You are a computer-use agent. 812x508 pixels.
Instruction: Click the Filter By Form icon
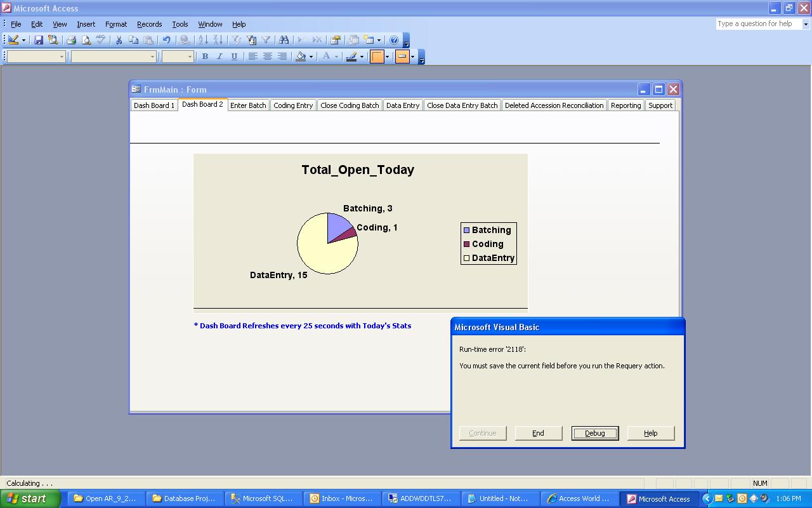[x=251, y=40]
